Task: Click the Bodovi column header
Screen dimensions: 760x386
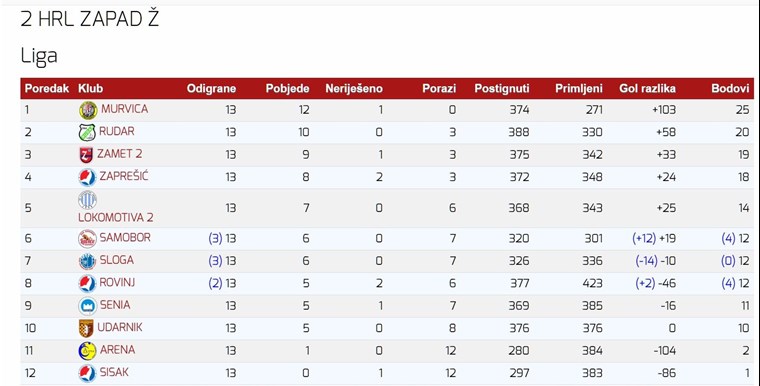Action: click(730, 88)
